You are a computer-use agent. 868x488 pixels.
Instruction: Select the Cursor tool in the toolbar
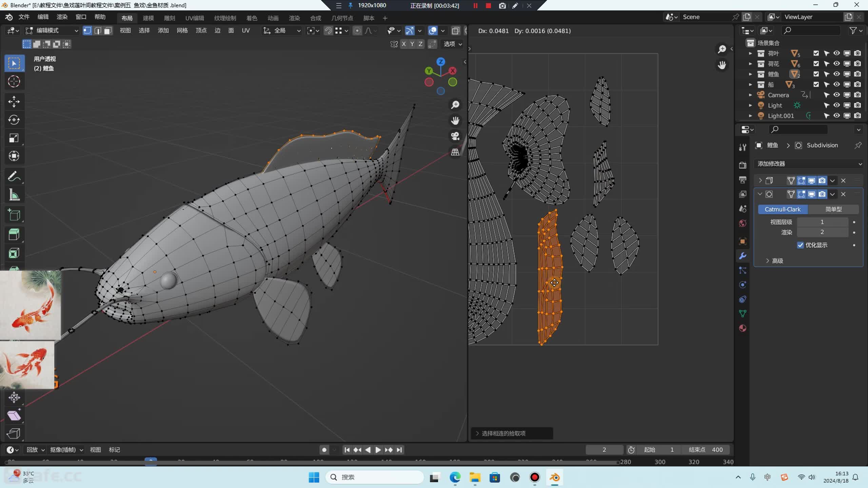pos(14,81)
